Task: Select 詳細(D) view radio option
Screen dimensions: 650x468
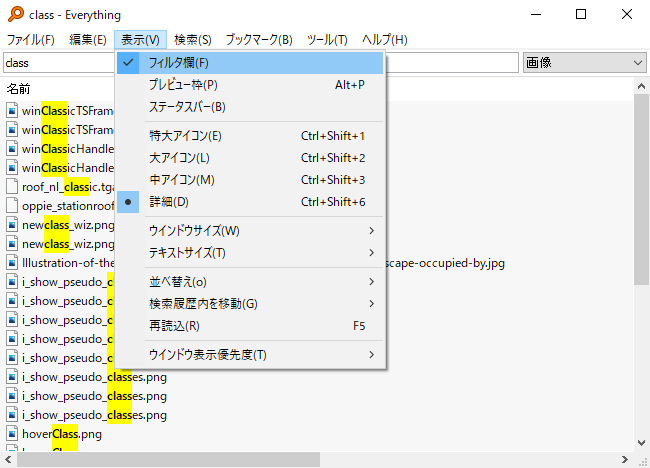Action: click(x=250, y=202)
